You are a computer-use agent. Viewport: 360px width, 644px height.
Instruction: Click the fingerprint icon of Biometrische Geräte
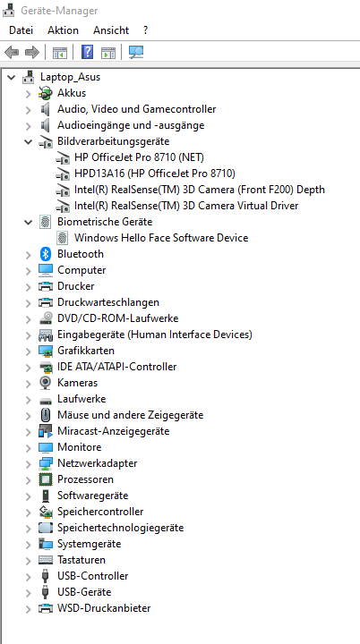pyautogui.click(x=46, y=222)
